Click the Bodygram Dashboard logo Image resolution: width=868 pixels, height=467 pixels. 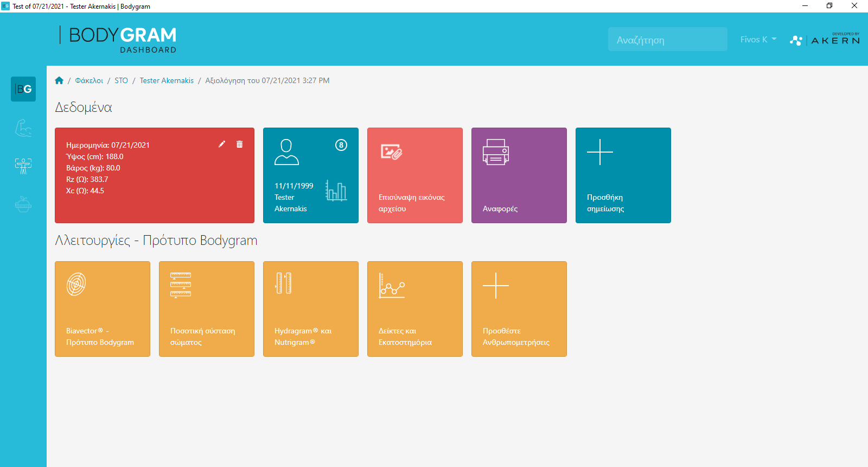tap(118, 40)
